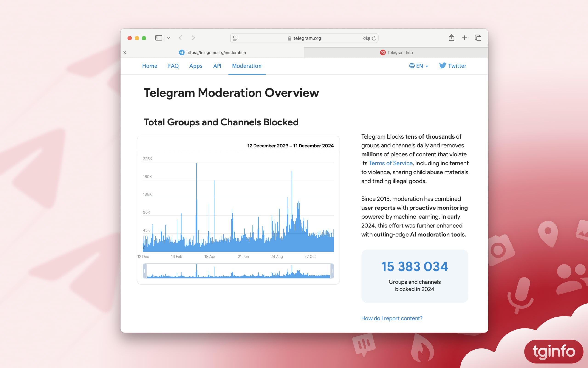Go forward with the right arrow
Image resolution: width=588 pixels, height=368 pixels.
coord(193,38)
